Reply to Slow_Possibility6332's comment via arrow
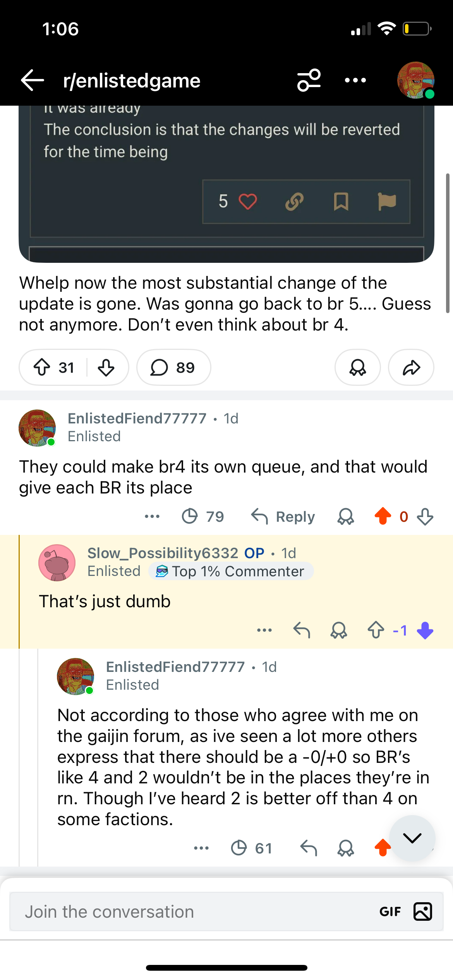Image resolution: width=453 pixels, height=980 pixels. (302, 630)
